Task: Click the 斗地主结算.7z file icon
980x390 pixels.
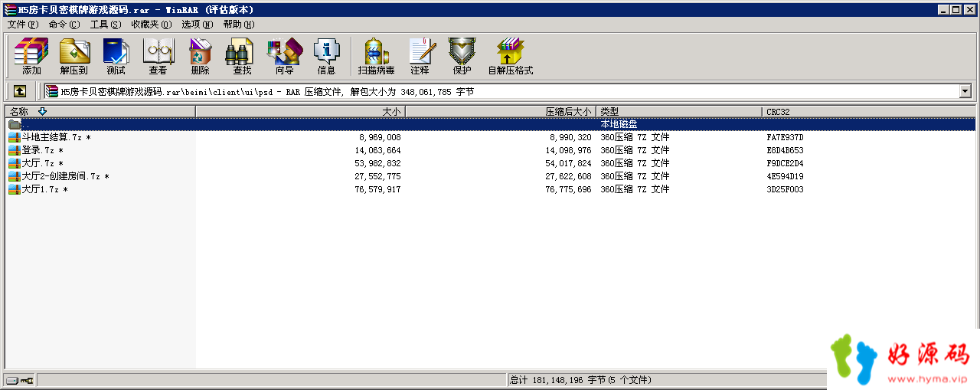Action: point(15,137)
